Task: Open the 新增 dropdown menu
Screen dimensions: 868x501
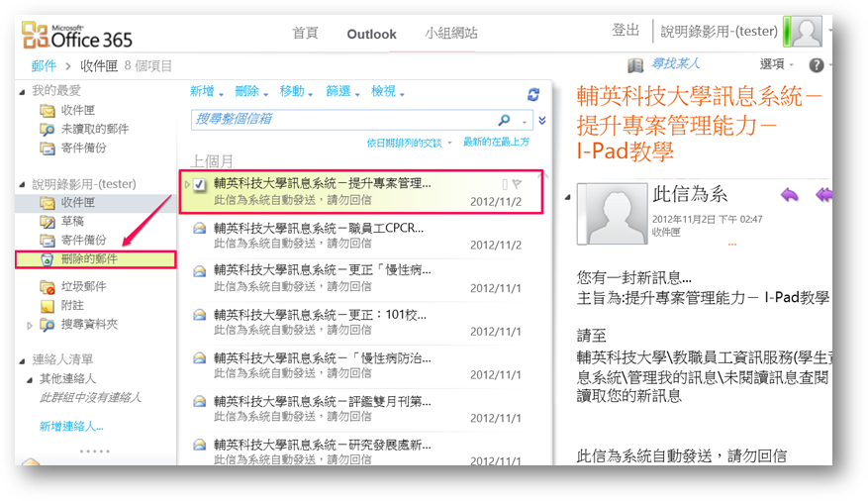Action: click(207, 91)
